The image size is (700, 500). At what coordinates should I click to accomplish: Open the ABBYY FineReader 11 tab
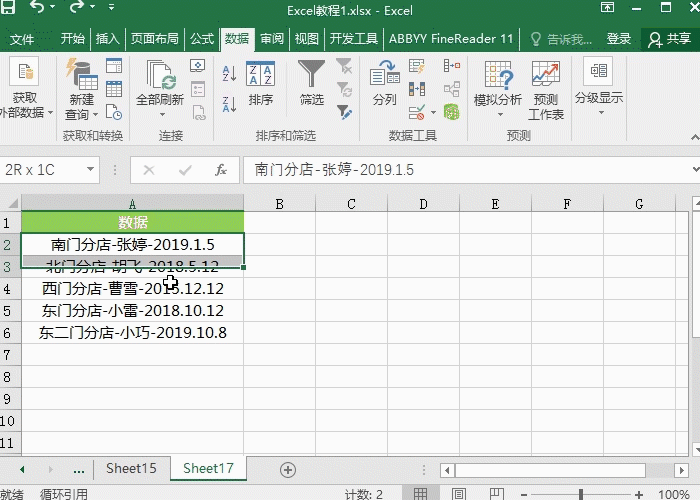click(451, 39)
